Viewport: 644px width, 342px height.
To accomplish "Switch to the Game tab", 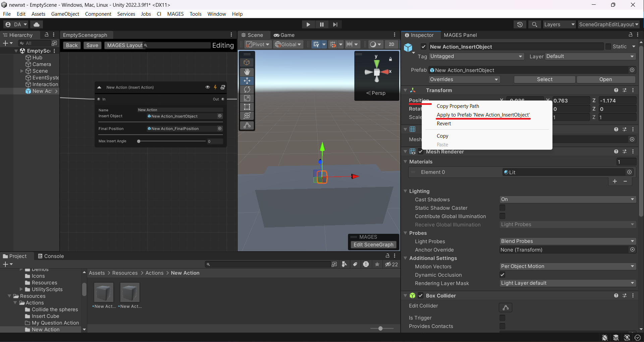I will click(x=284, y=35).
